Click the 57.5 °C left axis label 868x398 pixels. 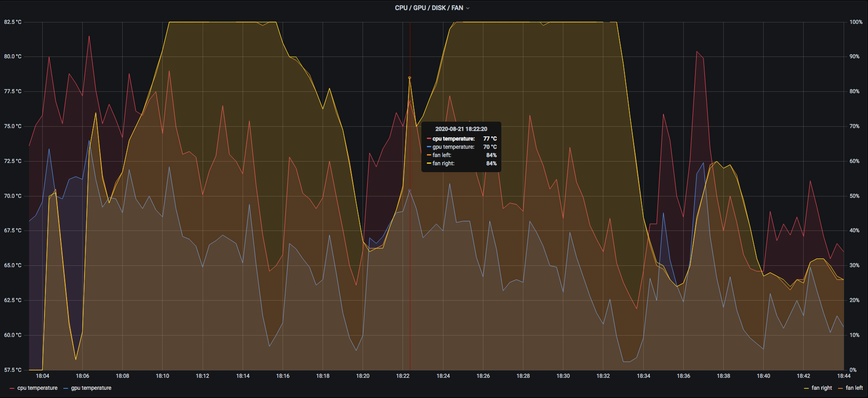tap(13, 370)
